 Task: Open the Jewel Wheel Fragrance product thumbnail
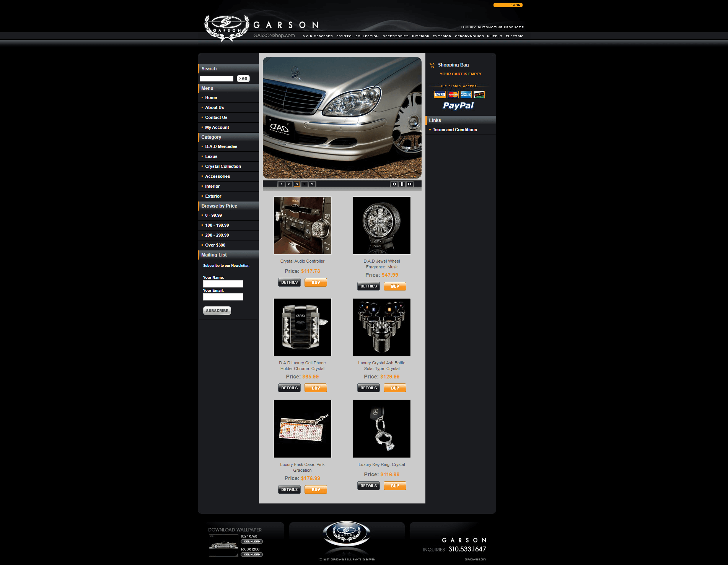[x=381, y=226]
